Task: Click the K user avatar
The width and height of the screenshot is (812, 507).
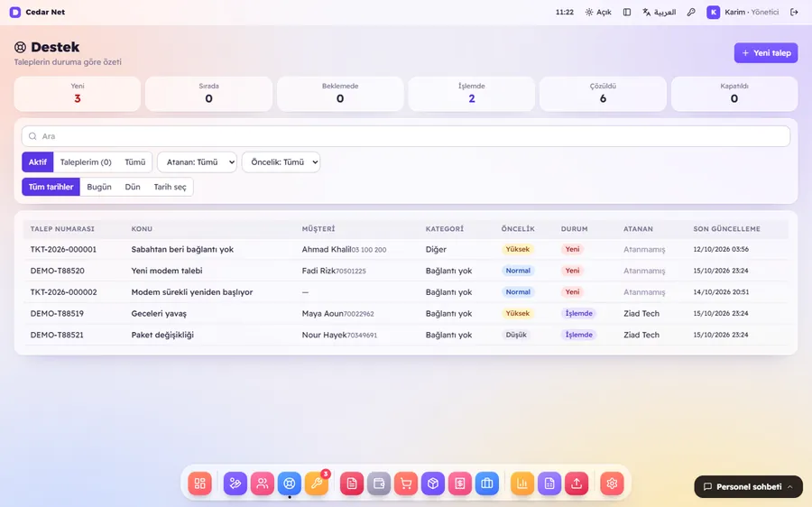Action: [713, 12]
